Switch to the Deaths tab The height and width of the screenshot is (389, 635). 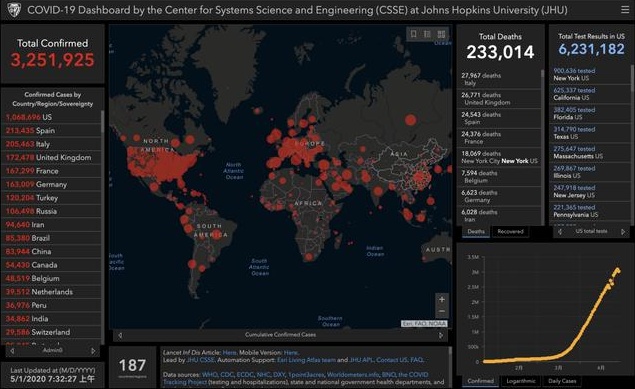[476, 232]
